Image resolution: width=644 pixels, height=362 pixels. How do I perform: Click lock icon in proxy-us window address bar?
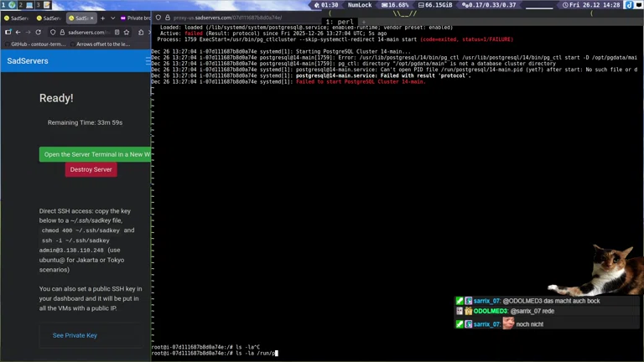[168, 18]
